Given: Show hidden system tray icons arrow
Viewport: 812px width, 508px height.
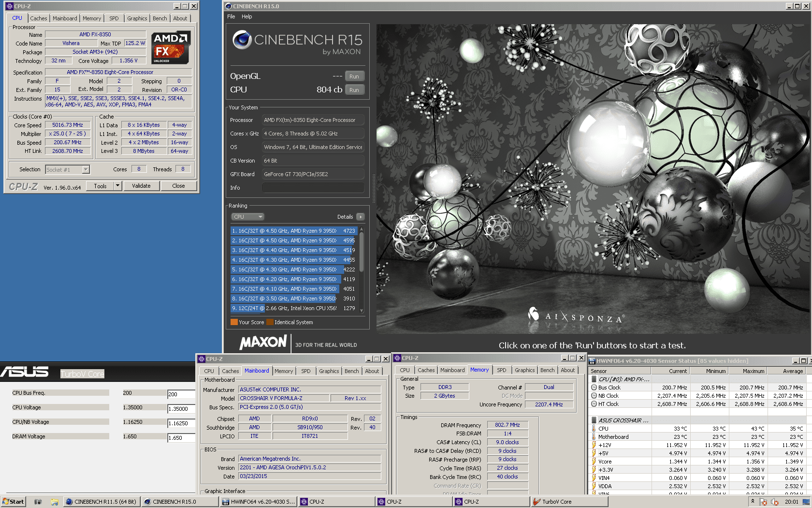Looking at the screenshot, I should coord(753,502).
